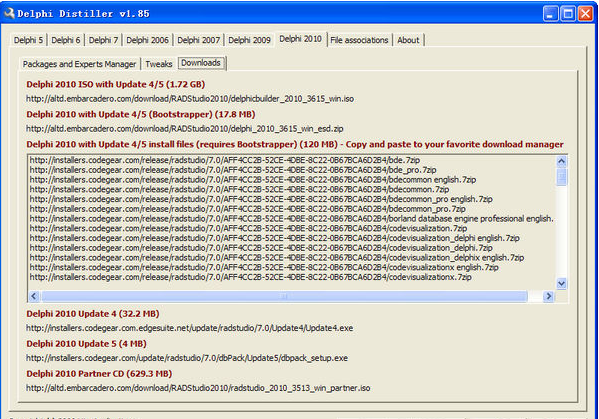
Task: Maximize the Delphi Distiller window
Action: 568,14
